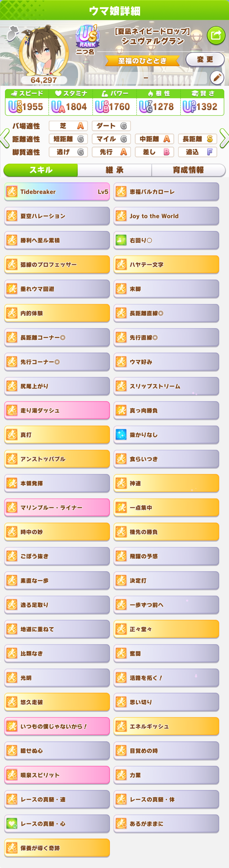The image size is (229, 868).
Task: Open the 育成情報 tab
Action: pos(188,170)
